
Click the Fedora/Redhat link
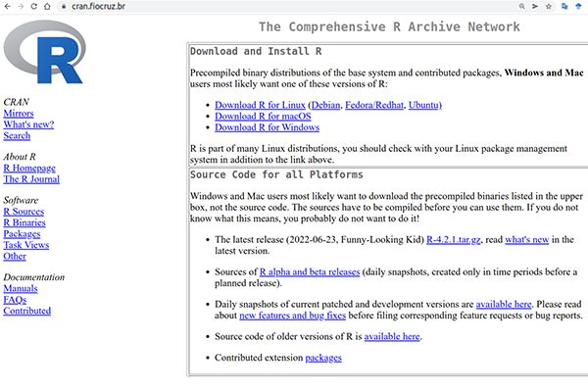tap(374, 105)
